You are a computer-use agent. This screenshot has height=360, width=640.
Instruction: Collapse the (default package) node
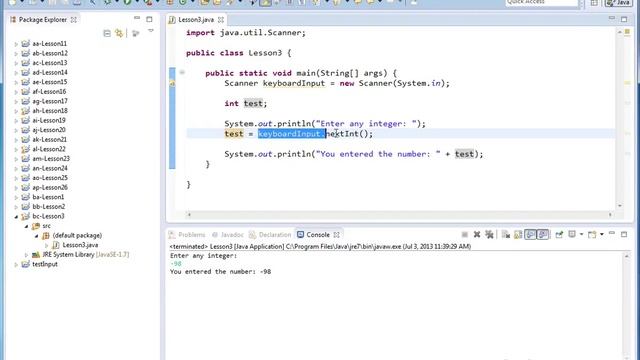pos(36,236)
